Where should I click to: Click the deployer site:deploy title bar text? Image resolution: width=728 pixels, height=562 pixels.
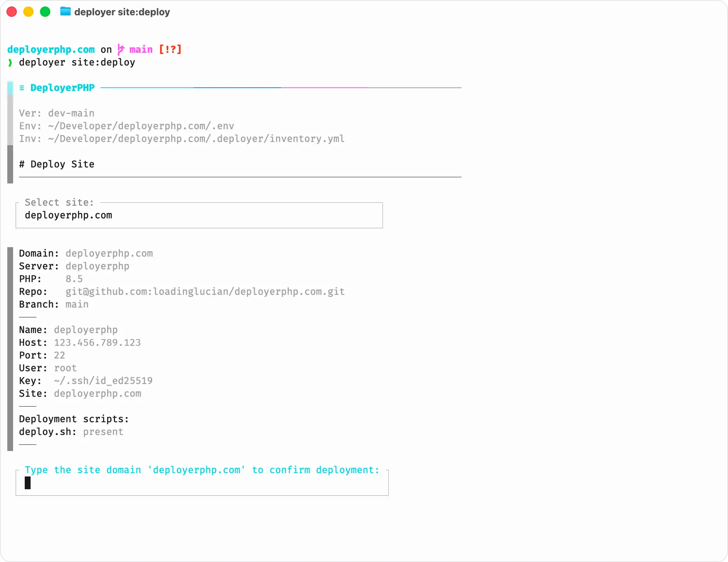(x=122, y=12)
